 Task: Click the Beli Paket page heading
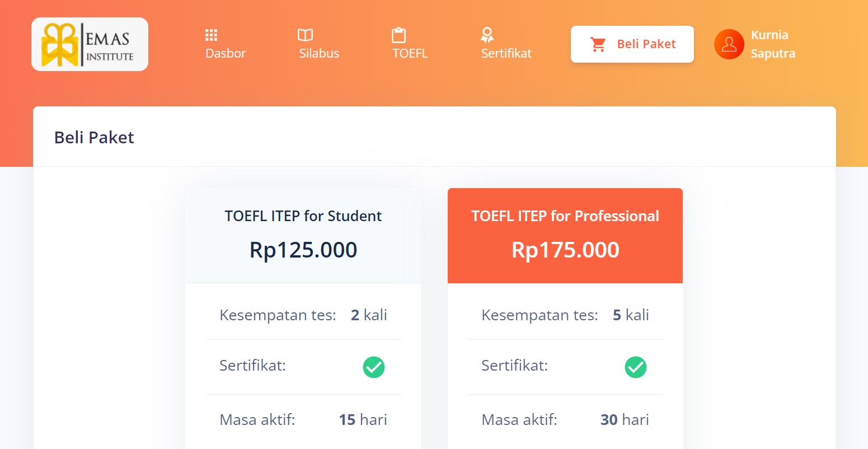click(x=94, y=137)
